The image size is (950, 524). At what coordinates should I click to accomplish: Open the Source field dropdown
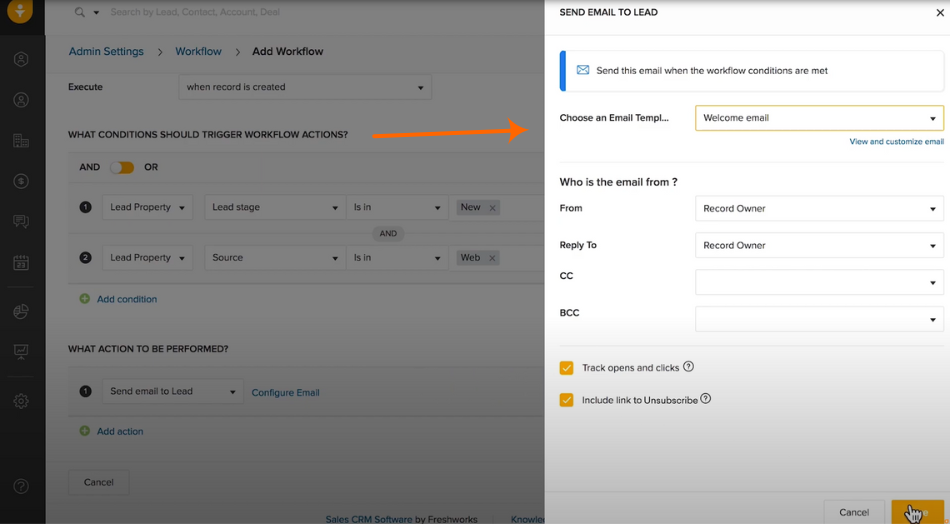pos(274,257)
